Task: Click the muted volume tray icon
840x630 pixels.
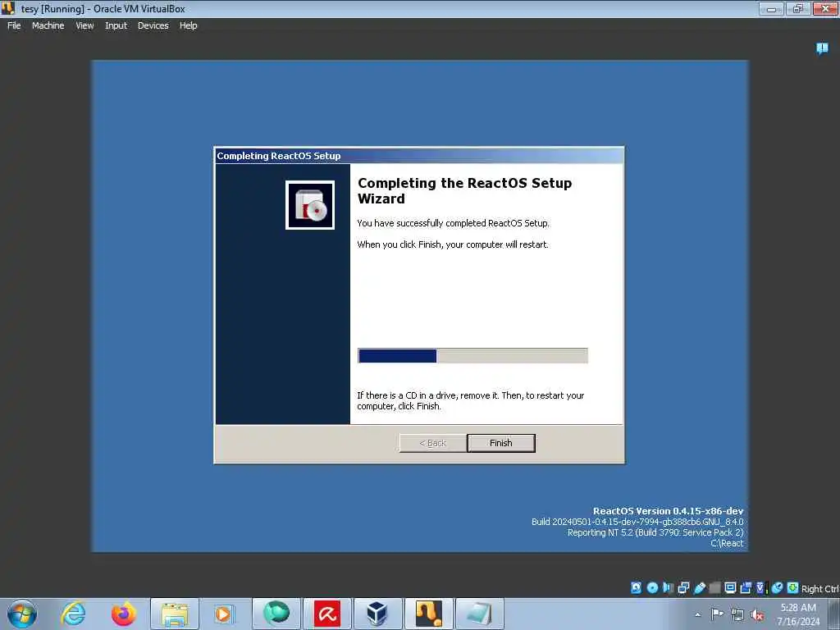Action: (x=757, y=614)
